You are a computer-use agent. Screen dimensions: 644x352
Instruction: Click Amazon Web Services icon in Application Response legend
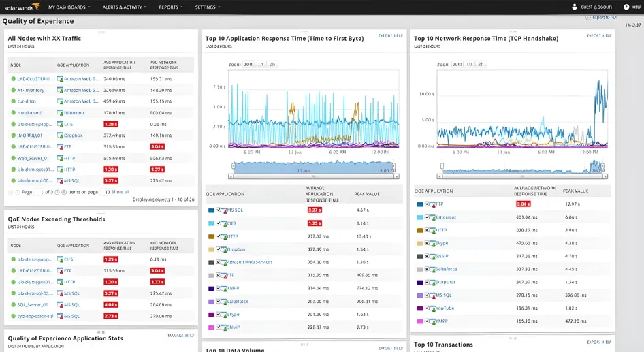click(224, 262)
